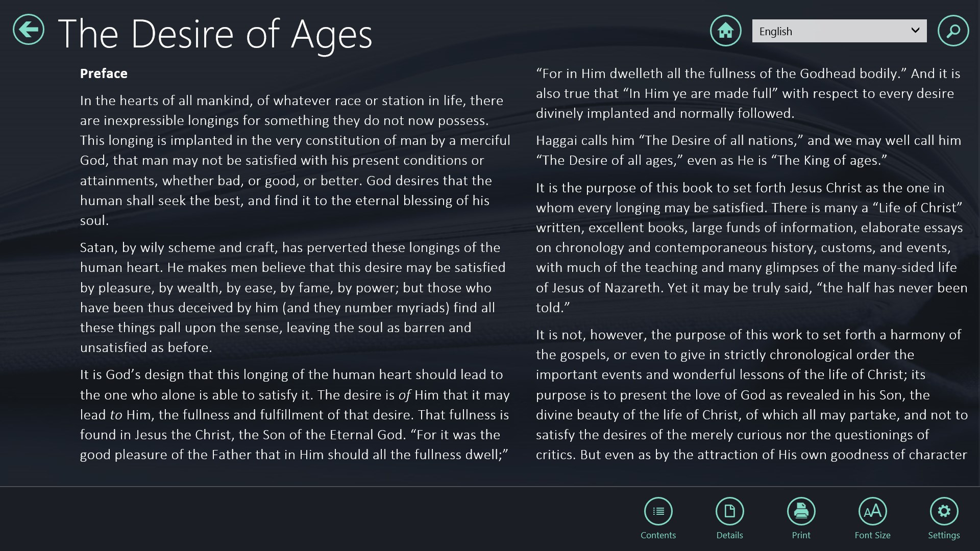Adjust text size via Font Size icon
This screenshot has height=551, width=980.
click(872, 511)
